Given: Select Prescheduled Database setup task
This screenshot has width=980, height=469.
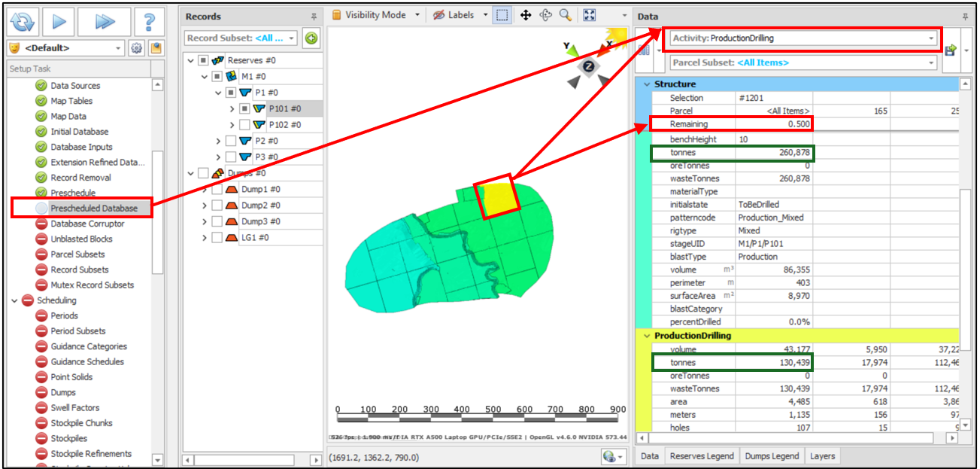Looking at the screenshot, I should point(94,208).
